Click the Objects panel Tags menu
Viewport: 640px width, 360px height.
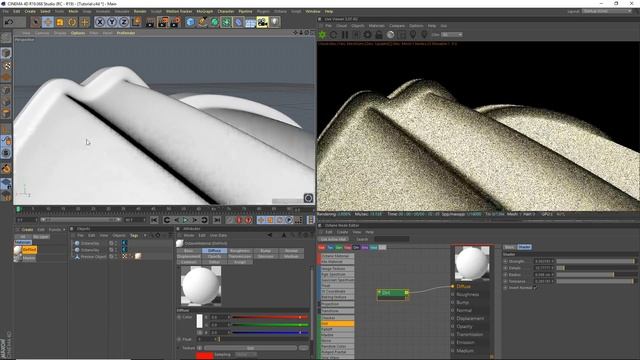(134, 236)
